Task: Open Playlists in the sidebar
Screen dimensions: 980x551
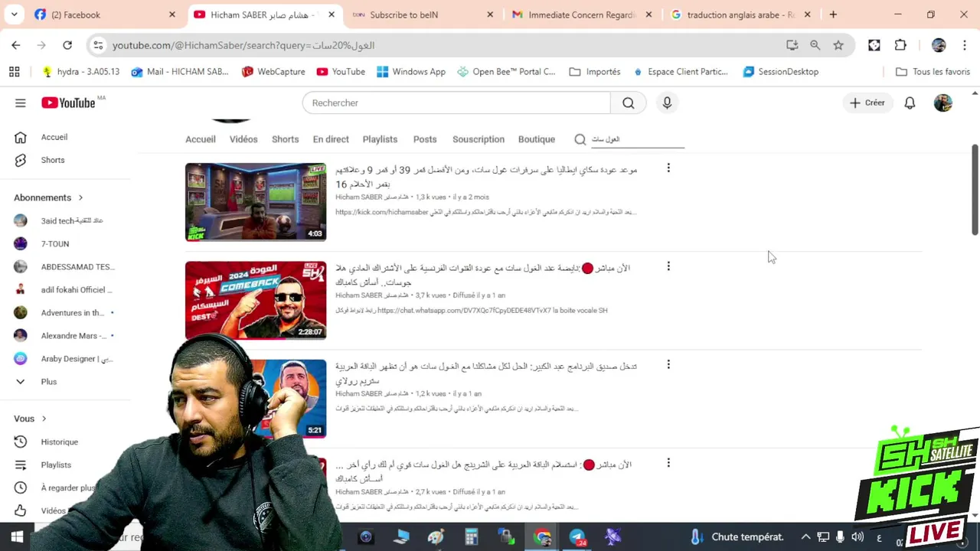Action: pyautogui.click(x=56, y=465)
